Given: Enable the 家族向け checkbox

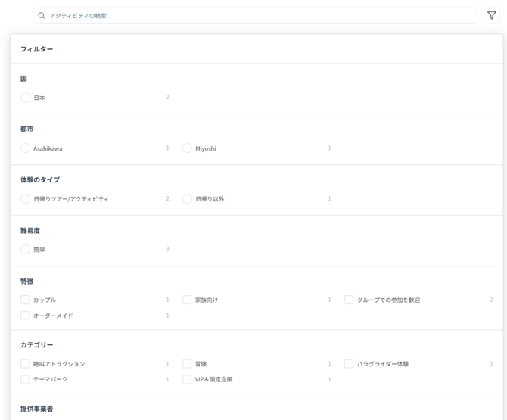Looking at the screenshot, I should 188,300.
